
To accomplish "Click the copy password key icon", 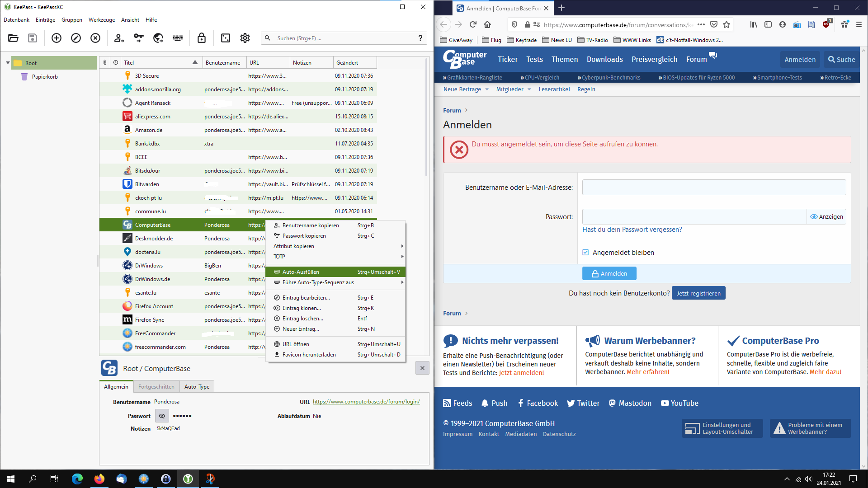I will coord(139,38).
